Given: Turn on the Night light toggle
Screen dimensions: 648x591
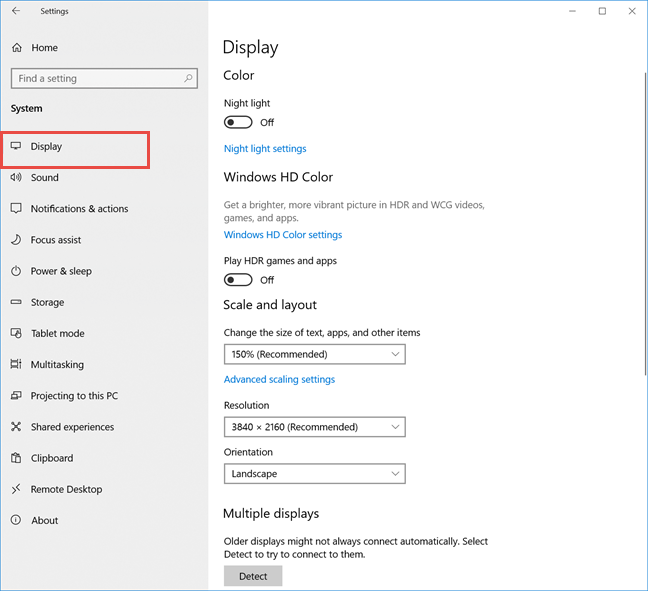Looking at the screenshot, I should click(x=238, y=122).
